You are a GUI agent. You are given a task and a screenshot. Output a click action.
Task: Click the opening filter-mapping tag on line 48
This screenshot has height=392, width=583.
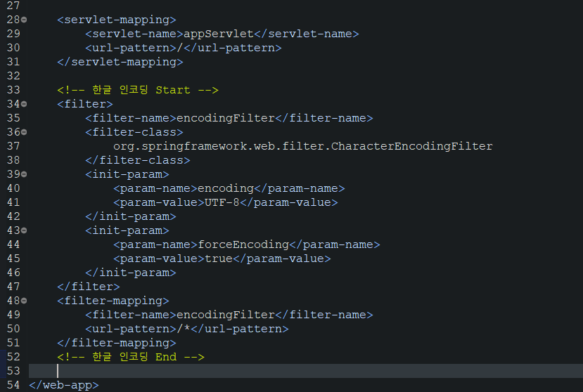coord(113,301)
